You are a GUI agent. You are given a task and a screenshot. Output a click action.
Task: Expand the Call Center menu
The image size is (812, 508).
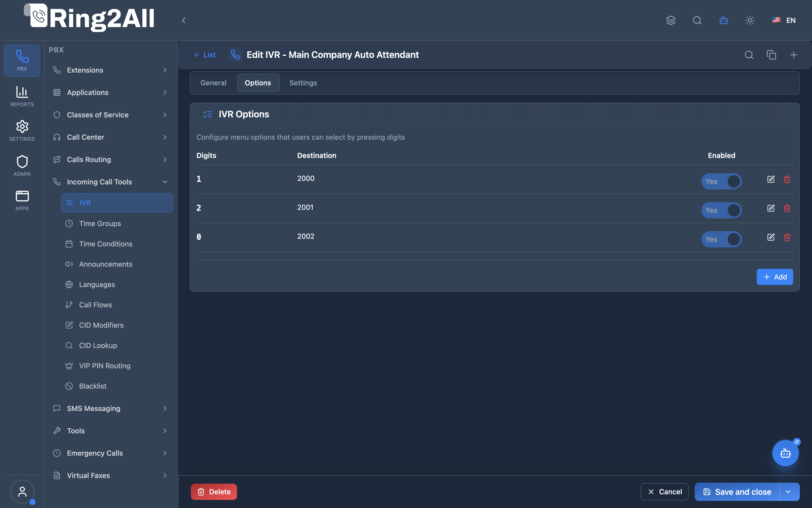(110, 137)
